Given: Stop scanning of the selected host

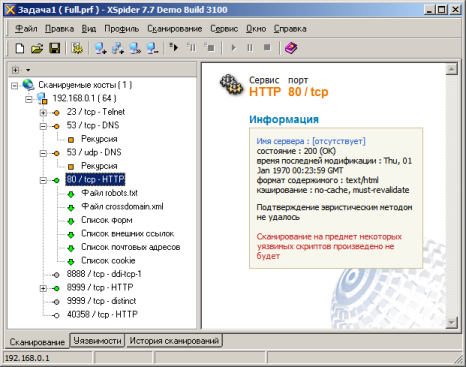Looking at the screenshot, I should (x=209, y=48).
